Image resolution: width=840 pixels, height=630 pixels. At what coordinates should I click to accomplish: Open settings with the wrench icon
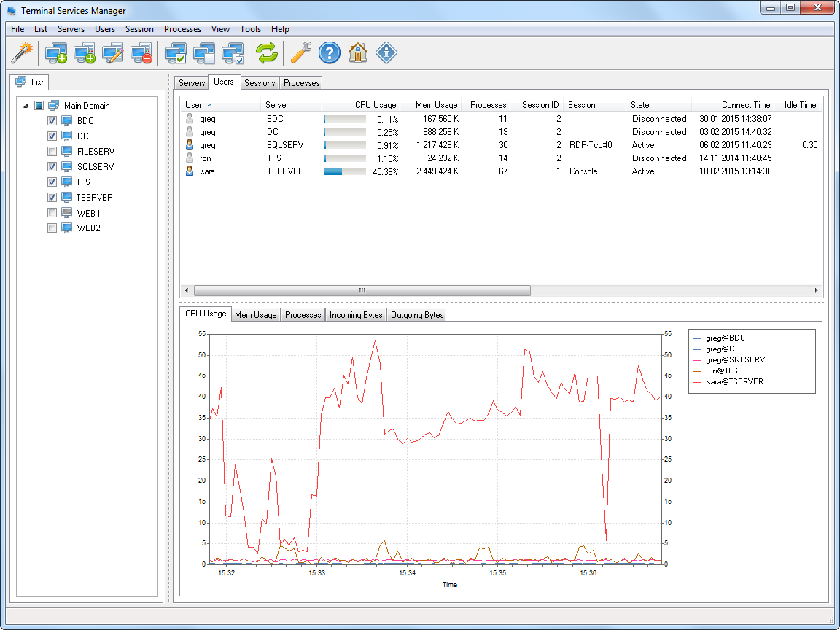click(300, 52)
